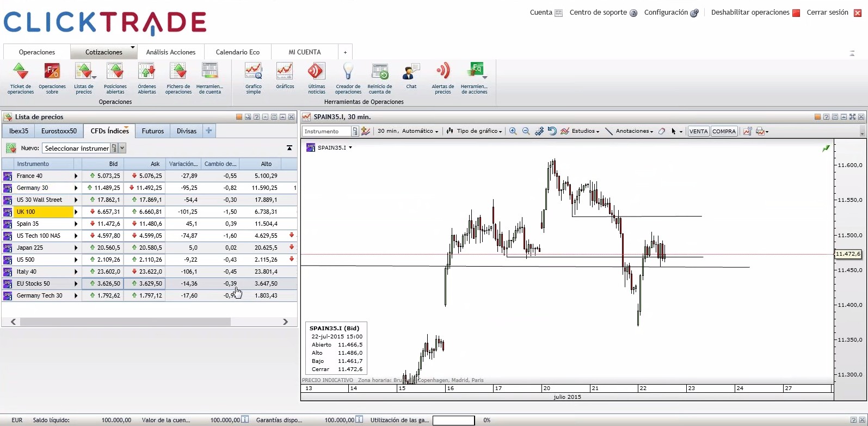Open Cuenta in top bar
This screenshot has height=426, width=868.
(546, 13)
